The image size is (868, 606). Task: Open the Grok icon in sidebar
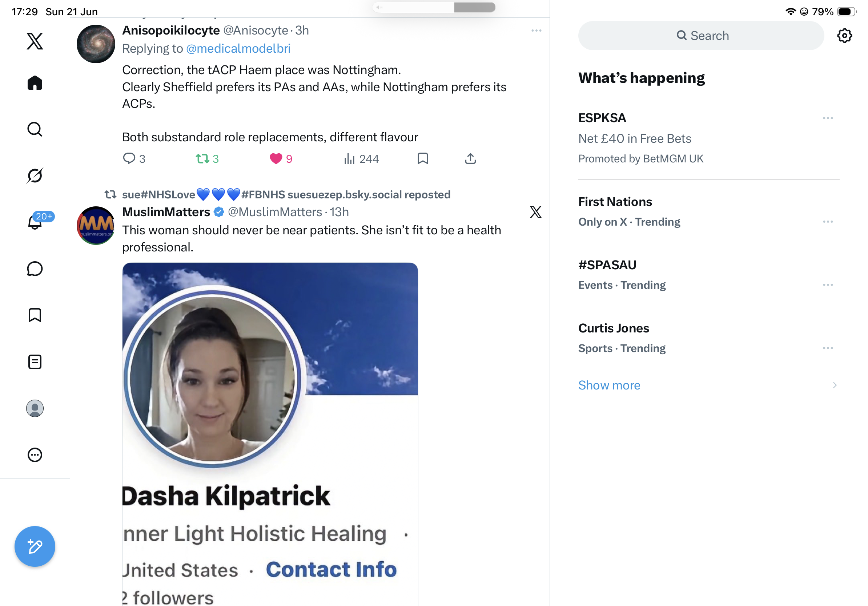(35, 176)
